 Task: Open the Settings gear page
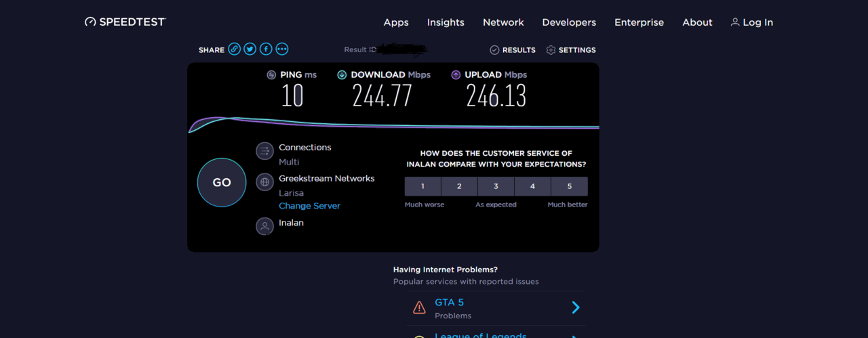tap(570, 50)
